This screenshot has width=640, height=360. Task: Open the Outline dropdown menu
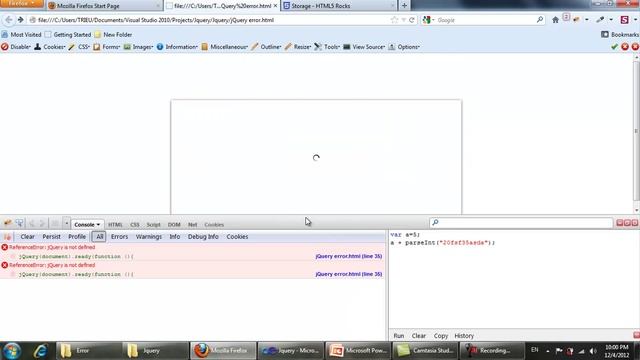click(266, 47)
